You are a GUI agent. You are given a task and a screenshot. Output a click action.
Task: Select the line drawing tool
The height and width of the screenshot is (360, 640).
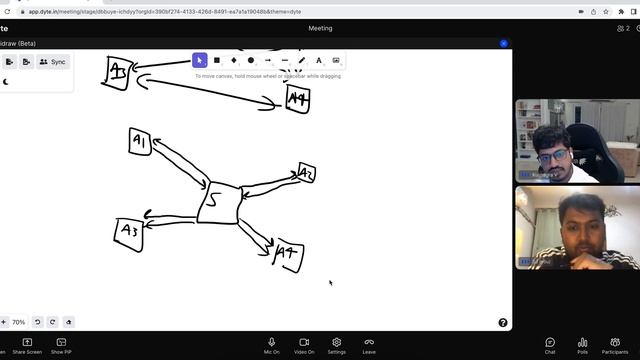point(285,60)
